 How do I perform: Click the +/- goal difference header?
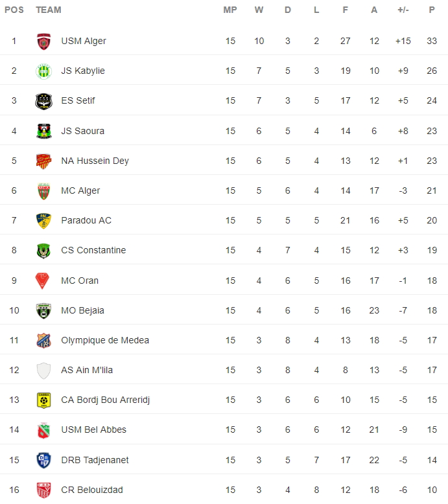(403, 10)
